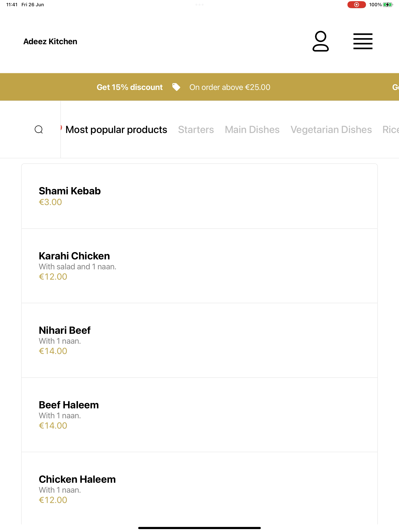Switch to the Rice tab

(391, 130)
